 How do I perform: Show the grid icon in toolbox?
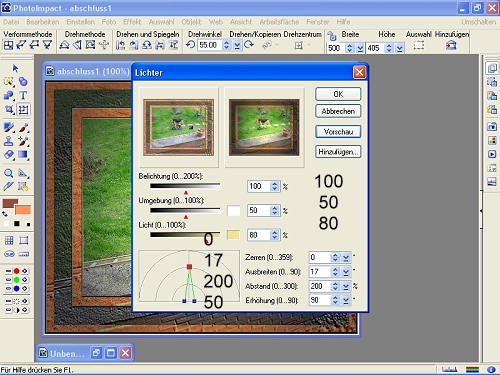(x=9, y=240)
